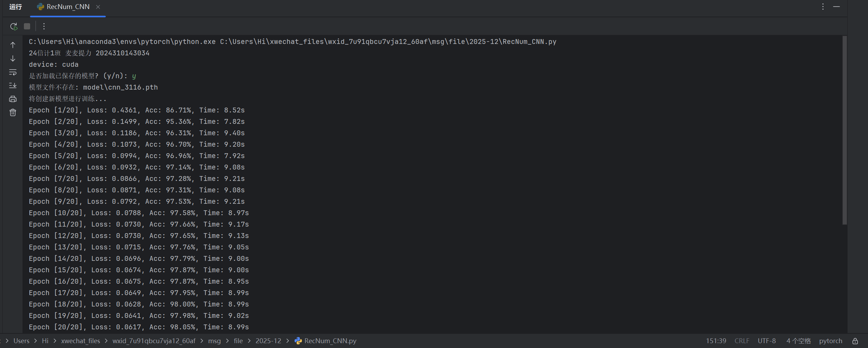868x348 pixels.
Task: Click the 'y' input after (y/n) prompt
Action: [x=134, y=76]
